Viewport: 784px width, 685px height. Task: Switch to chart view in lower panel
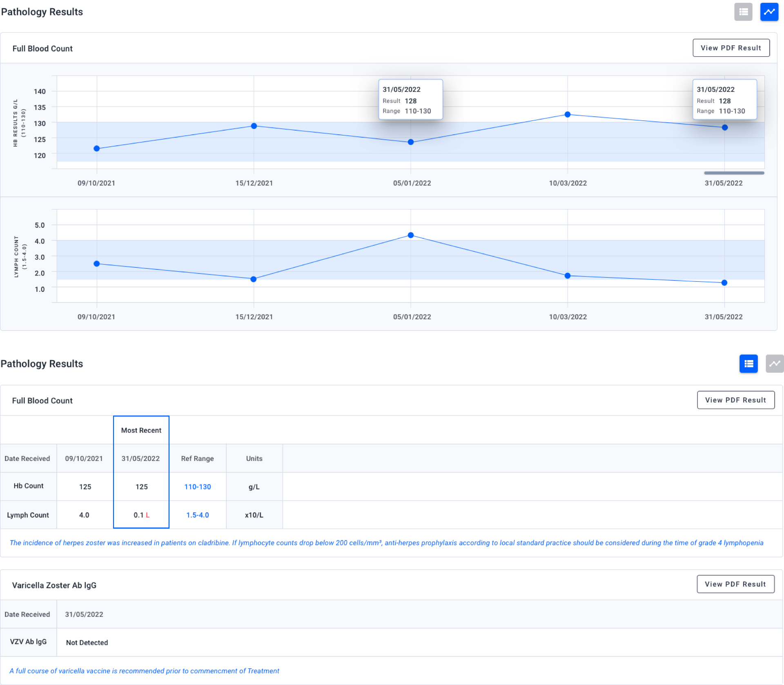click(x=774, y=364)
